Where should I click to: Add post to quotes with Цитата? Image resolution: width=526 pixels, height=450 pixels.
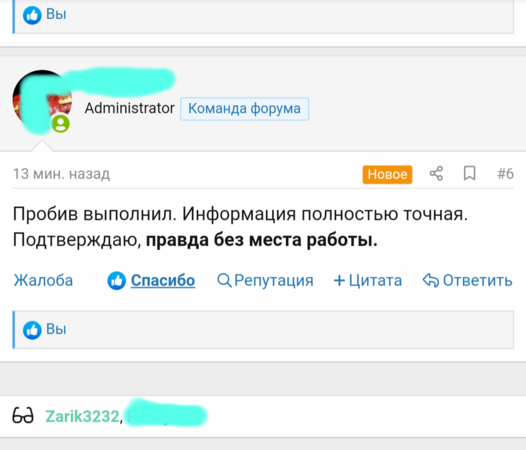click(x=375, y=280)
